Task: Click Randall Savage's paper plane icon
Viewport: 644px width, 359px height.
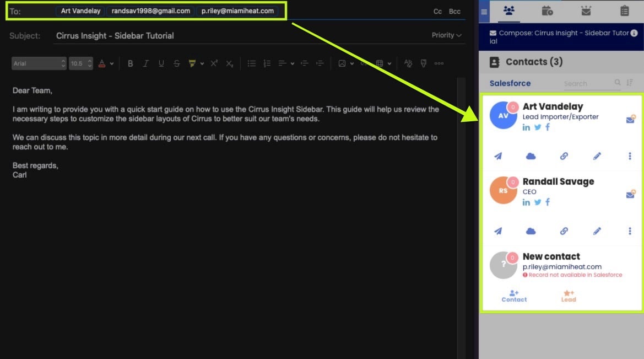Action: [x=498, y=231]
